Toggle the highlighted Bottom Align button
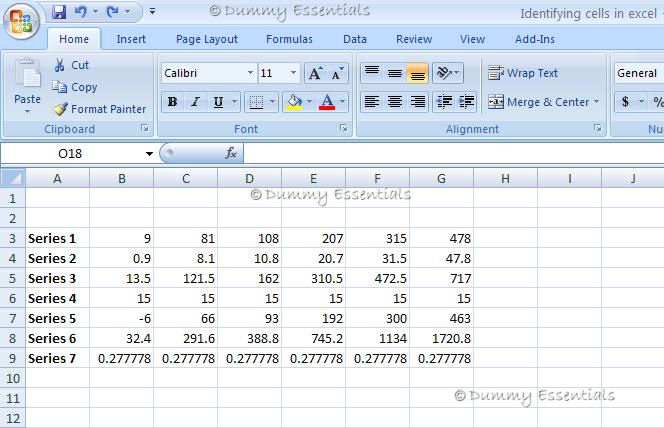 [x=418, y=73]
